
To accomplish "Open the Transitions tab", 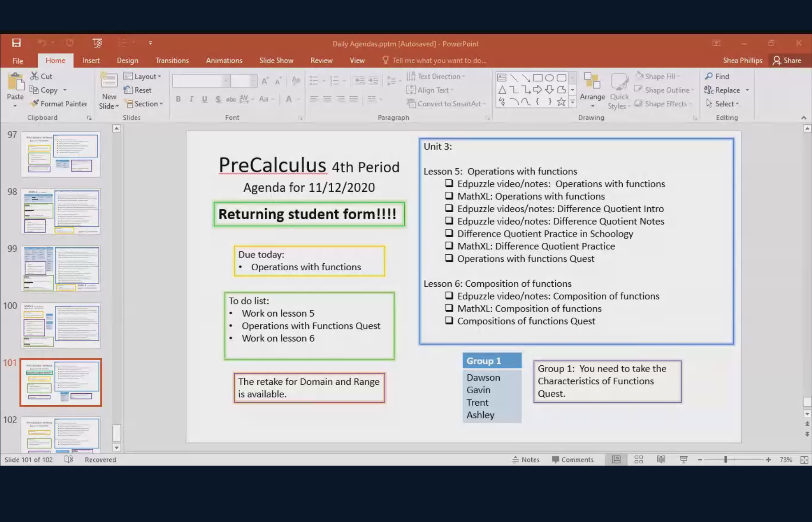I will tap(172, 60).
